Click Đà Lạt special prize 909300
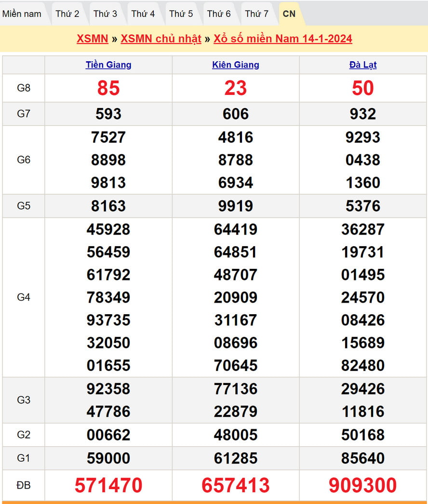This screenshot has height=504, width=428. 363,485
